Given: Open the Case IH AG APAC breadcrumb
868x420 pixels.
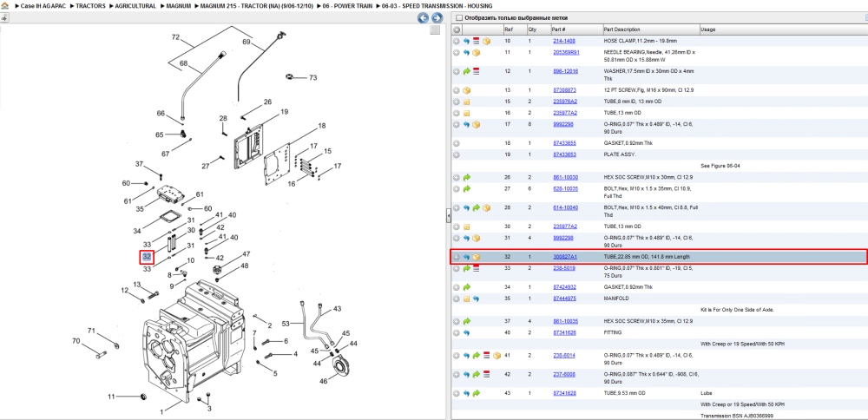Looking at the screenshot, I should [45, 6].
